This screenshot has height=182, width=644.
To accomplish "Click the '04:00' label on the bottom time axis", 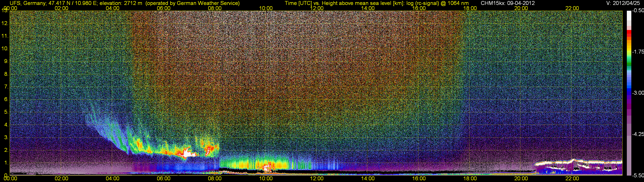I will pos(112,179).
